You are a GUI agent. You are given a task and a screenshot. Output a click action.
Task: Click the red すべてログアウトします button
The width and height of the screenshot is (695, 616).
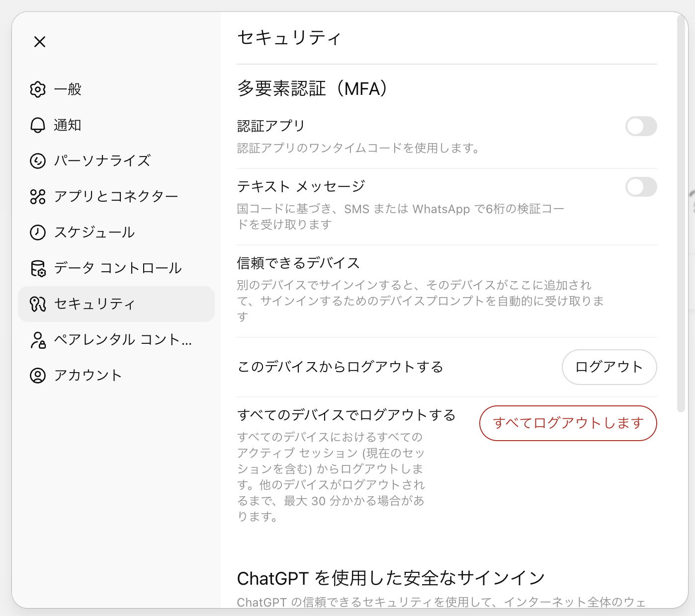[568, 423]
